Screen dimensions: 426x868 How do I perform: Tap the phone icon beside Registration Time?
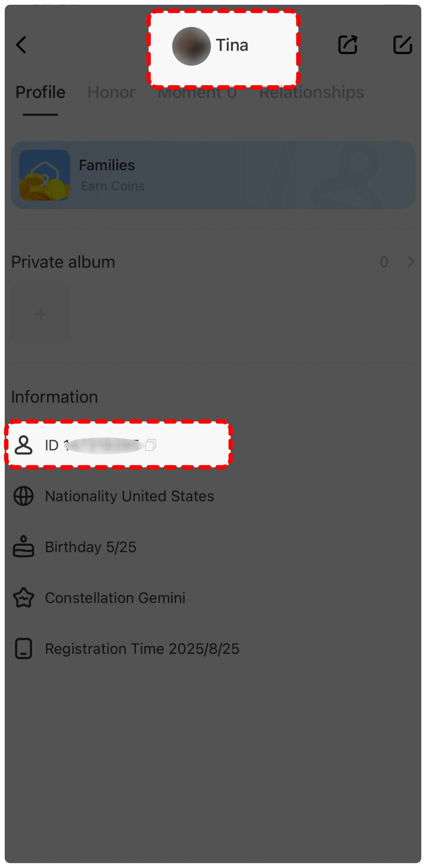coord(24,648)
